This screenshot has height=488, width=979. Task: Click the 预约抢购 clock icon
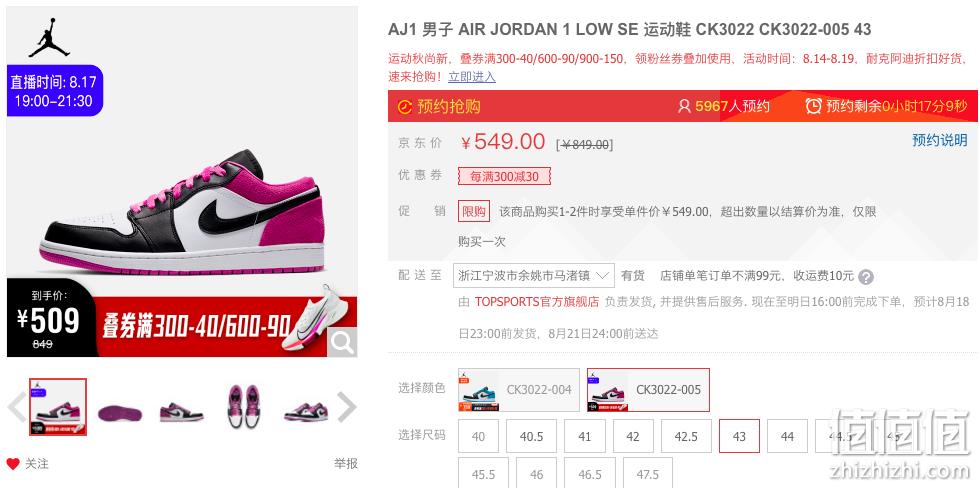[x=404, y=107]
